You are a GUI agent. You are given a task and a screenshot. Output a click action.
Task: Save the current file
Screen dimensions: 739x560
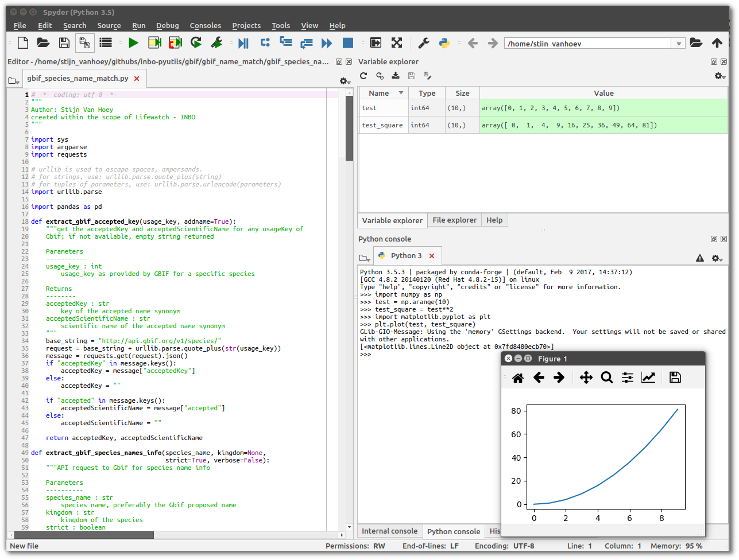click(64, 42)
